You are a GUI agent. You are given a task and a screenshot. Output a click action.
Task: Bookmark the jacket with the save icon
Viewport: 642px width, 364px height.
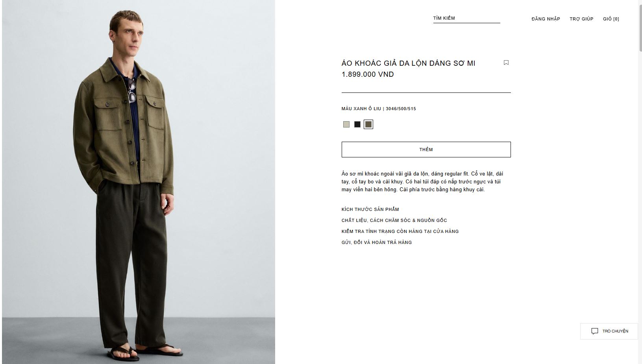click(506, 63)
